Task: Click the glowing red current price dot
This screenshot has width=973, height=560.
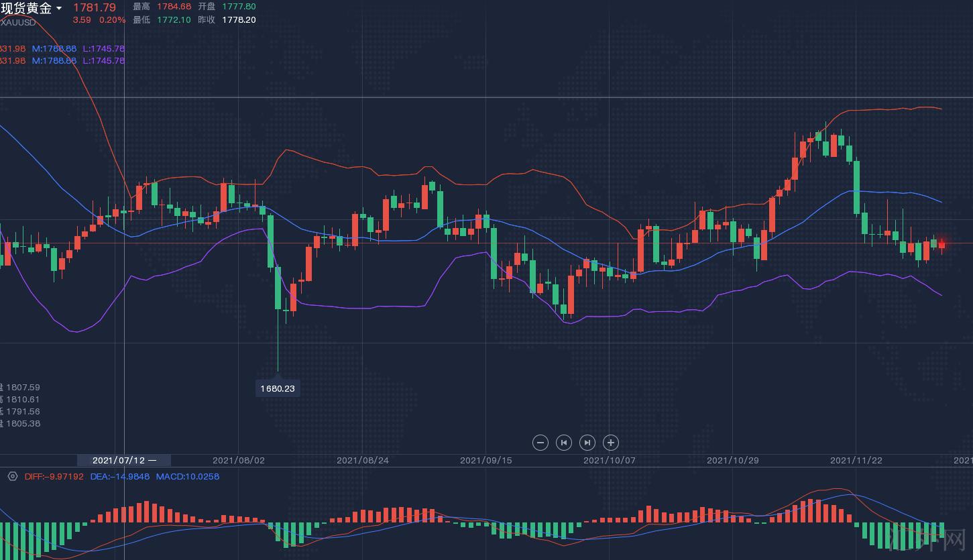Action: coord(942,243)
